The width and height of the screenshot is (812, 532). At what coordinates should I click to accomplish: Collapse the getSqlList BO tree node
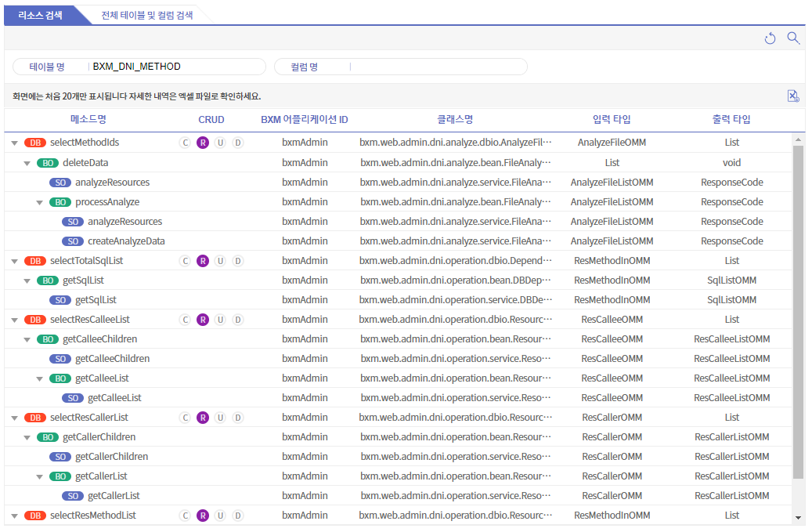(27, 280)
